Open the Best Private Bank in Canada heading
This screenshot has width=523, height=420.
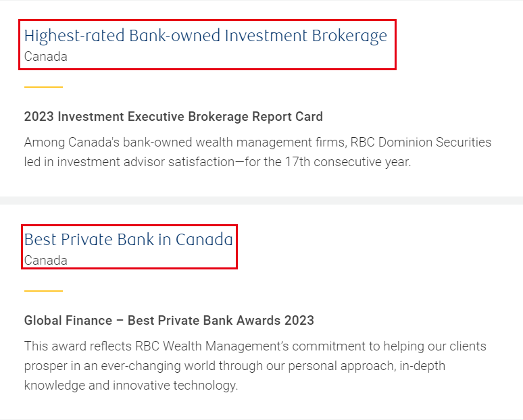click(128, 239)
